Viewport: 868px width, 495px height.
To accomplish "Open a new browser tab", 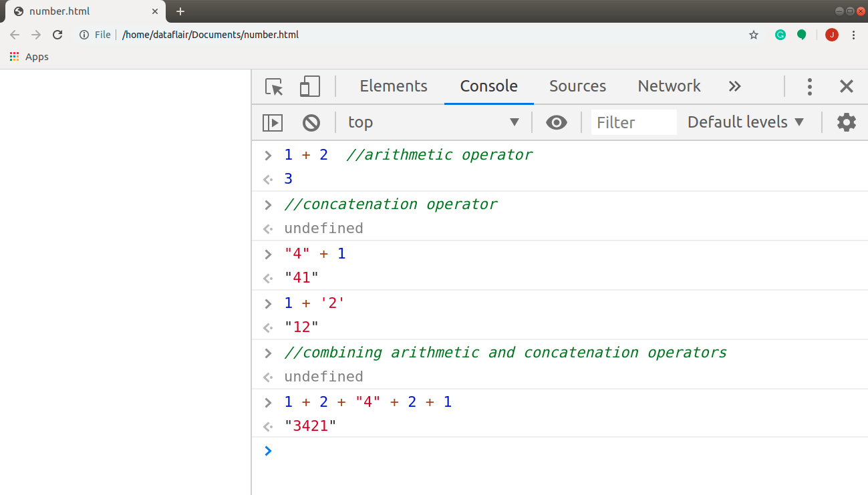I will click(x=180, y=11).
